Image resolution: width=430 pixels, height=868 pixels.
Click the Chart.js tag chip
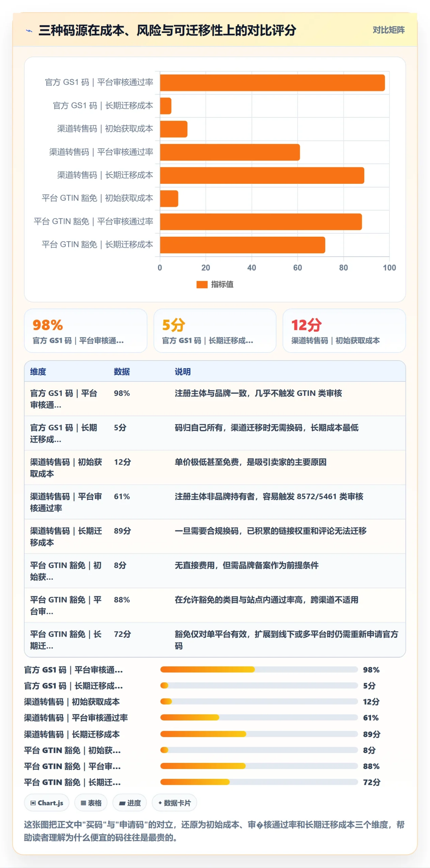[46, 803]
